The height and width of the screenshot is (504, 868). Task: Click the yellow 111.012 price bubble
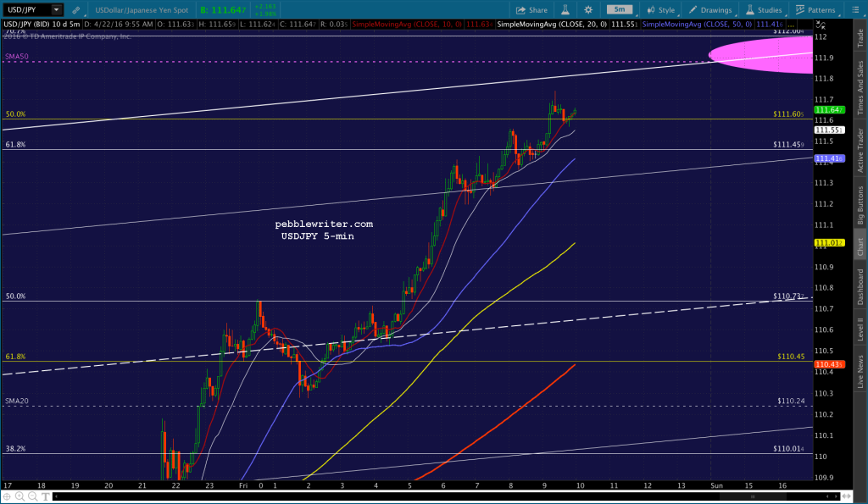pyautogui.click(x=829, y=243)
